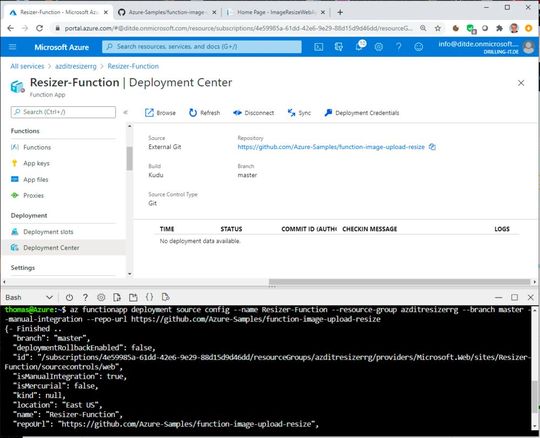Restart Cloud Shell with the power icon

tap(69, 297)
